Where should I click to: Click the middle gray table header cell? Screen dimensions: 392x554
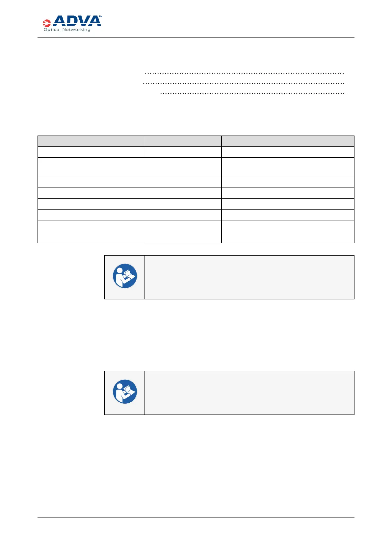183,141
